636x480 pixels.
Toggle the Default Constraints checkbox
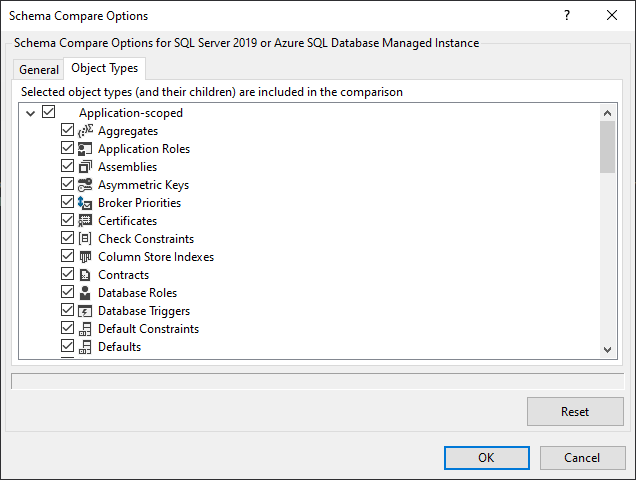[67, 328]
